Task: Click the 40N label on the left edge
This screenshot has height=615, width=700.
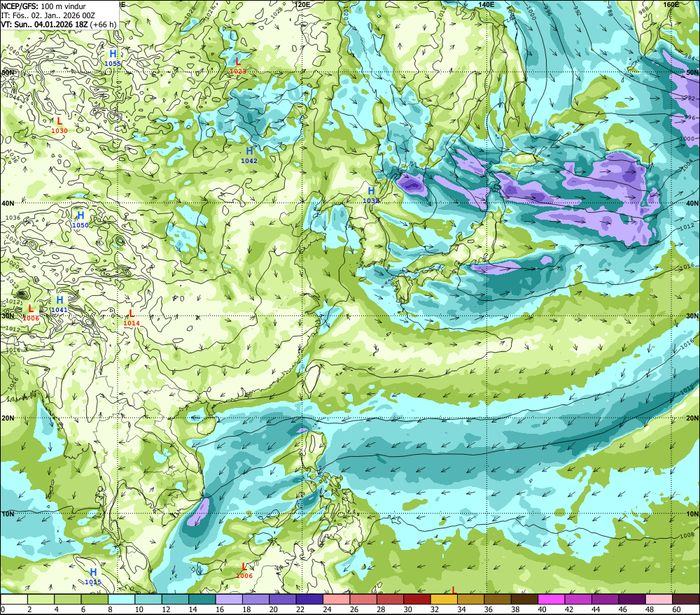Action: (8, 203)
